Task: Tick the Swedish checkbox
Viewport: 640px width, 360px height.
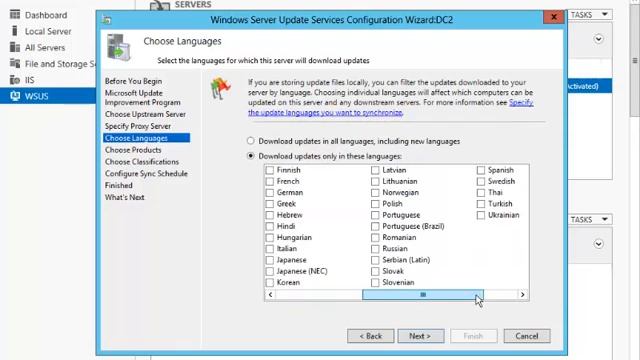Action: (481, 181)
